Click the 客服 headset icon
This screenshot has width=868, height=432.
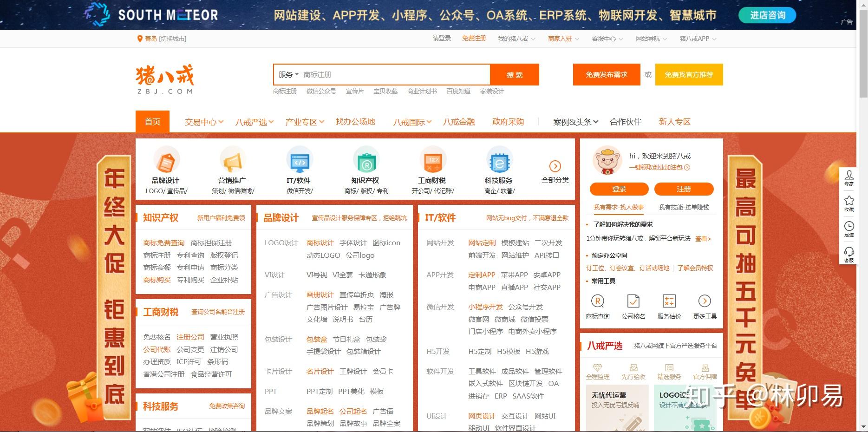coord(849,252)
